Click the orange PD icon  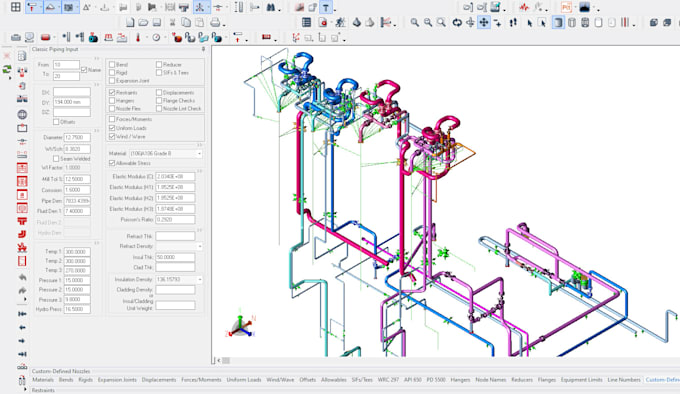pyautogui.click(x=566, y=7)
